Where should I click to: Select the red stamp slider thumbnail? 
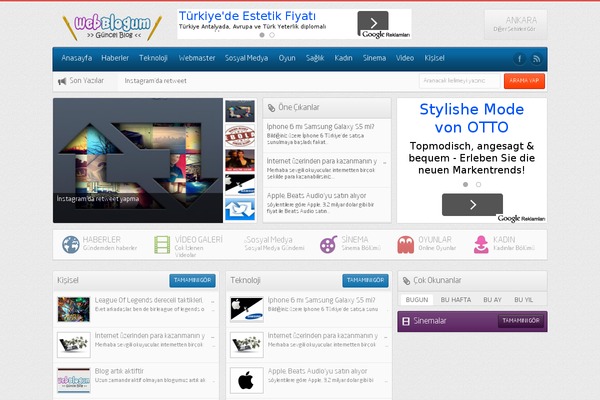click(x=240, y=136)
